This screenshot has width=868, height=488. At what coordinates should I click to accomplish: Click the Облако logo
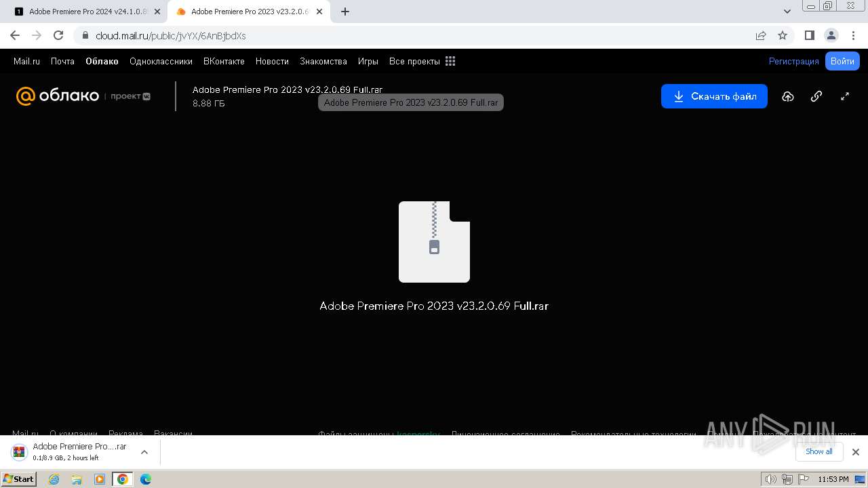point(58,96)
